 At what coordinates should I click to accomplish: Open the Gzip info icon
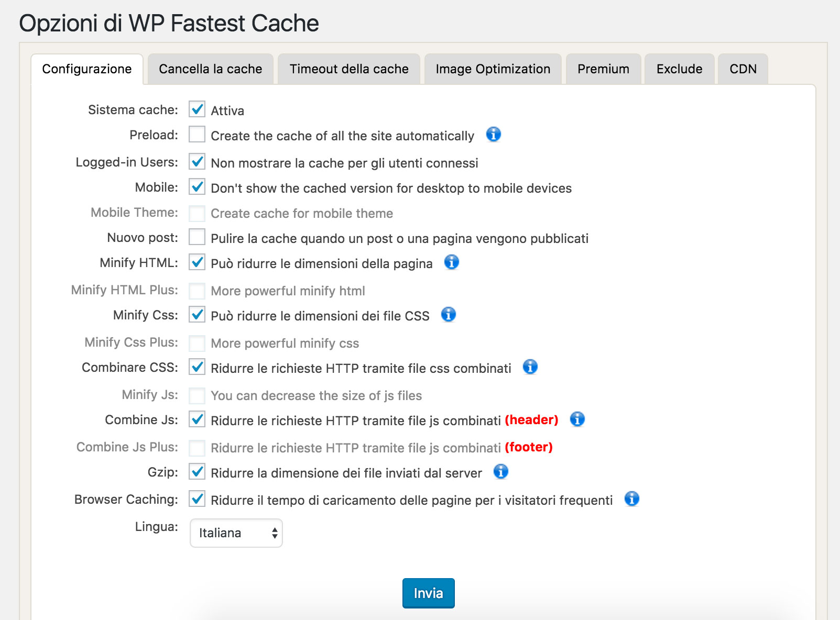pyautogui.click(x=500, y=472)
